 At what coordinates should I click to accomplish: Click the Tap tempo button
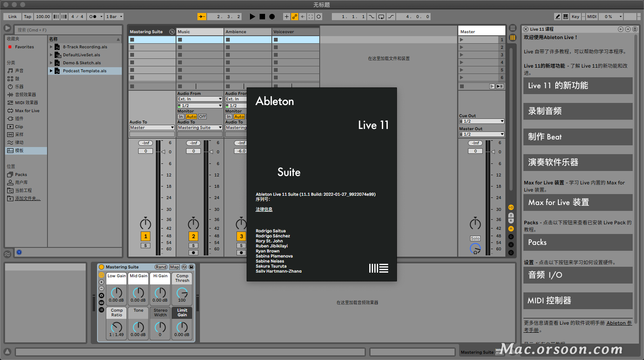click(27, 16)
